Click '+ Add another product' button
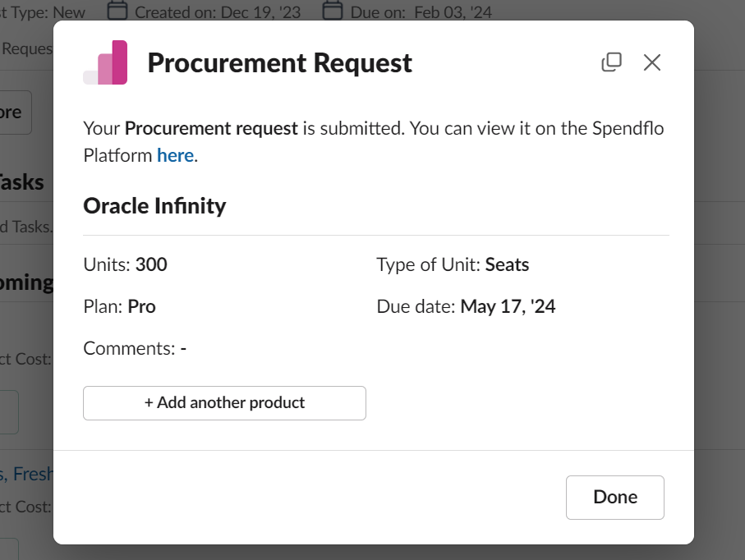The width and height of the screenshot is (745, 560). click(x=224, y=403)
